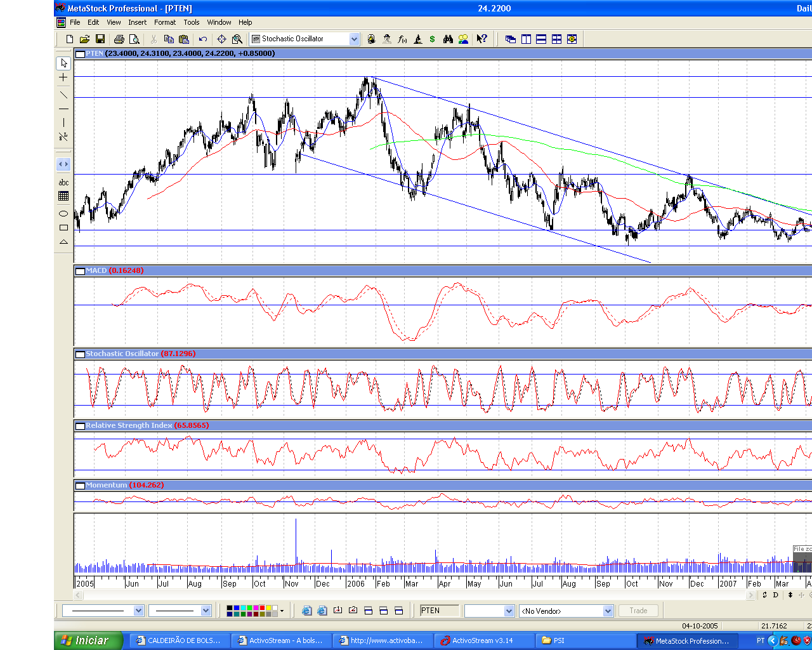Open the Stochastic Oscillator indicator dropdown
The height and width of the screenshot is (650, 812).
tap(354, 39)
